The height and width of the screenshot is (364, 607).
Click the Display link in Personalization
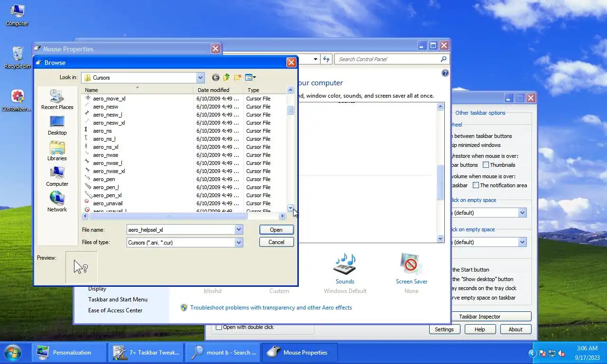[x=97, y=289]
